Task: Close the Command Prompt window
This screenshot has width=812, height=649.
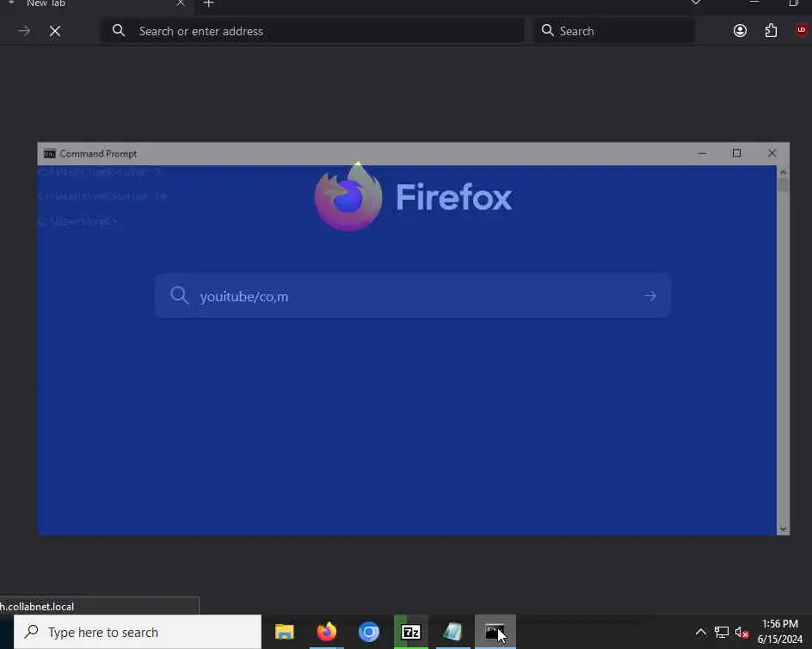Action: [x=772, y=153]
